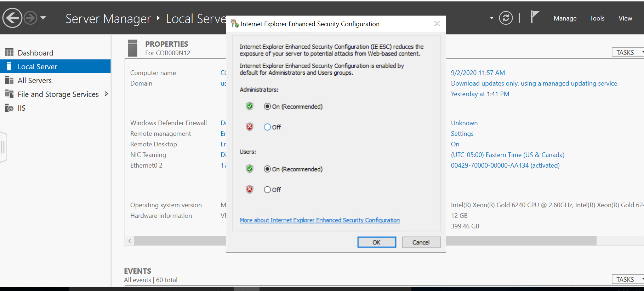
Task: Click the Windows Defender Firewall label
Action: click(x=169, y=123)
